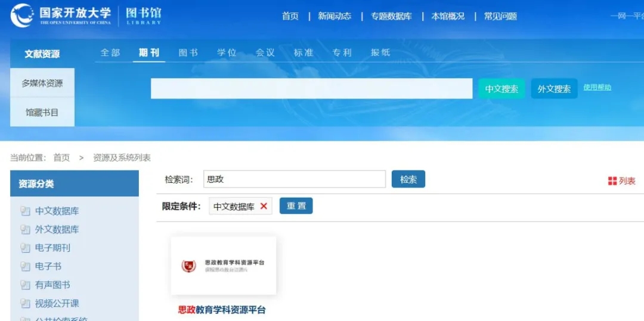Click the icon beside 外文数据库
The height and width of the screenshot is (321, 644).
[x=26, y=229]
